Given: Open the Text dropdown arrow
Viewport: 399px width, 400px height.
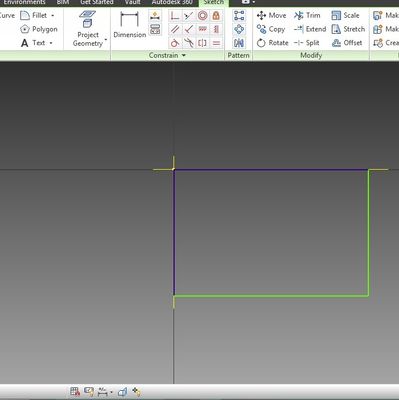Looking at the screenshot, I should click(51, 43).
